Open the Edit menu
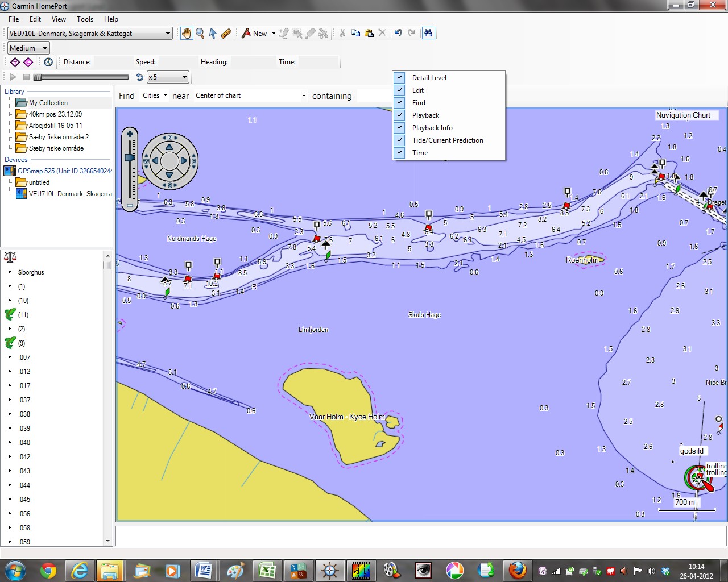The width and height of the screenshot is (728, 582). click(35, 19)
